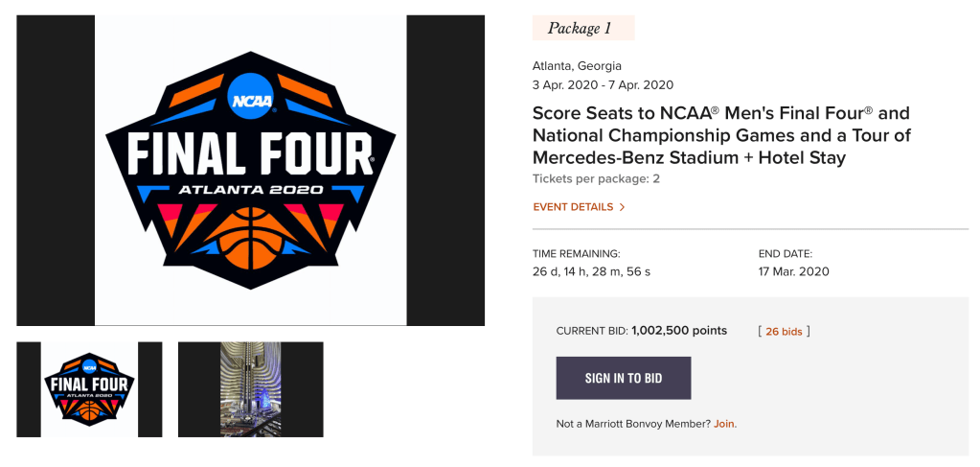Click the Package 1 label
980x467 pixels.
click(x=582, y=29)
